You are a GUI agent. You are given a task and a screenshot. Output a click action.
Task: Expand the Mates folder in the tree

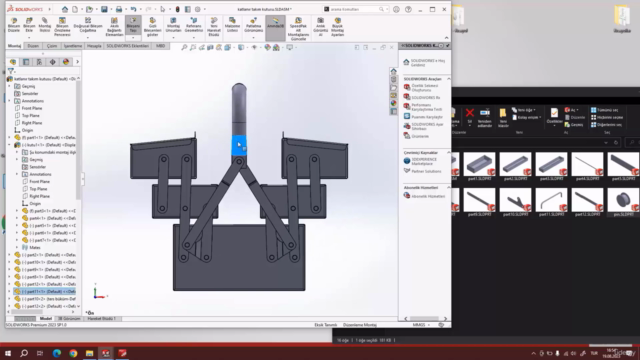17,247
